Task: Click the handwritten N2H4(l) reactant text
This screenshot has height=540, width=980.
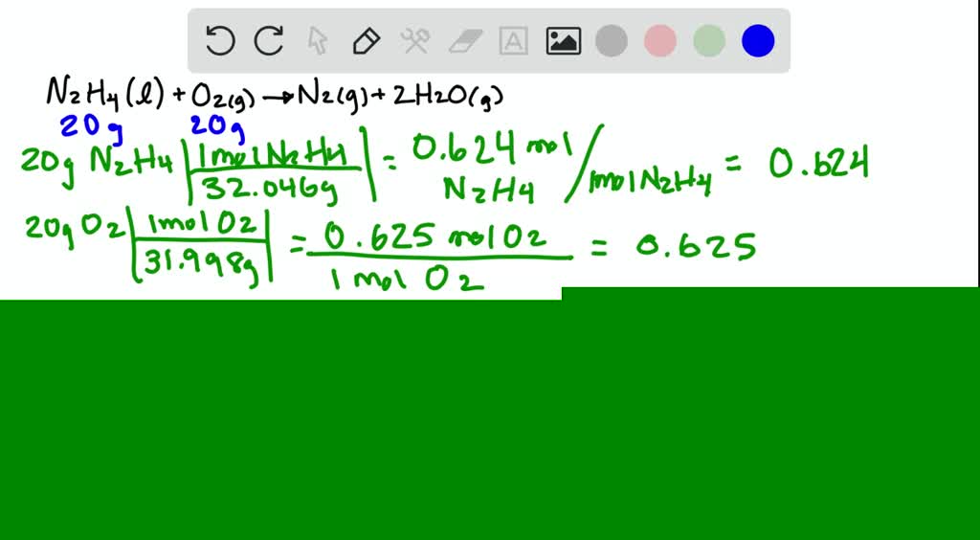Action: coord(105,95)
